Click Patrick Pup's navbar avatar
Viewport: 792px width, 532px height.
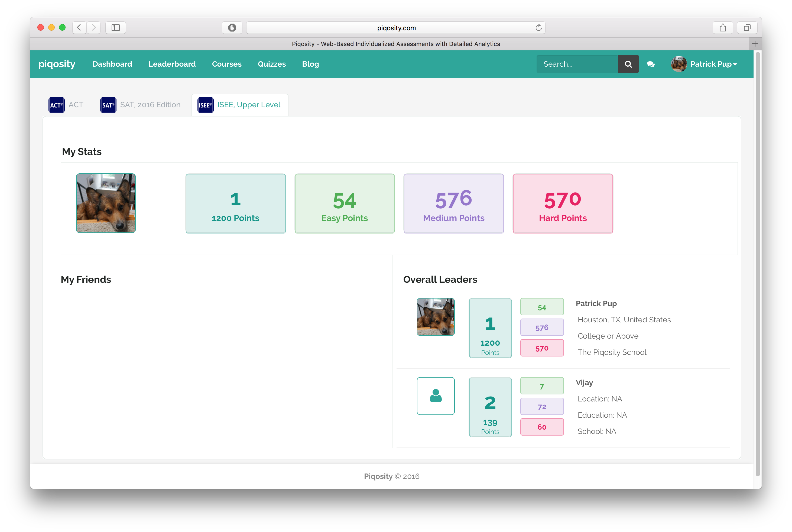click(679, 64)
